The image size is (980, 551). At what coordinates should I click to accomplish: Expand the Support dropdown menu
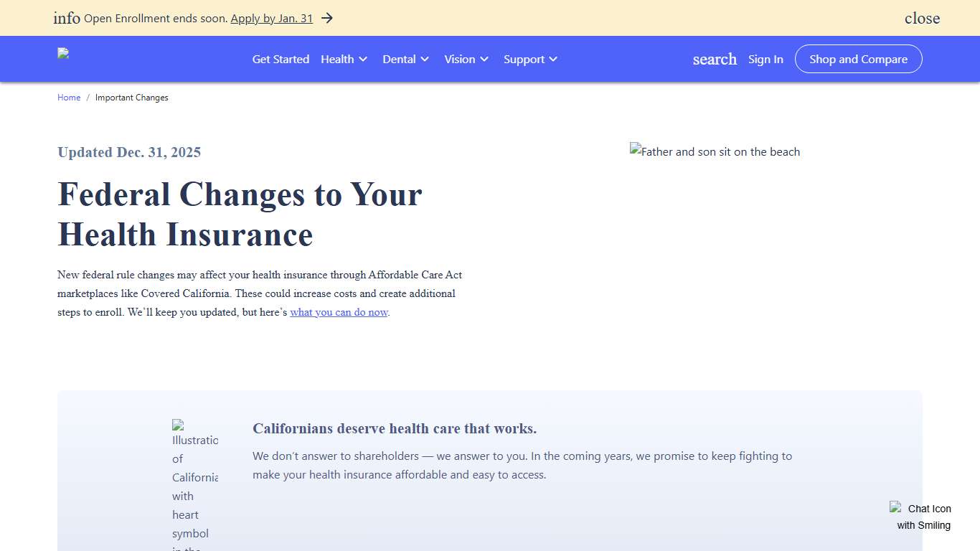point(530,60)
